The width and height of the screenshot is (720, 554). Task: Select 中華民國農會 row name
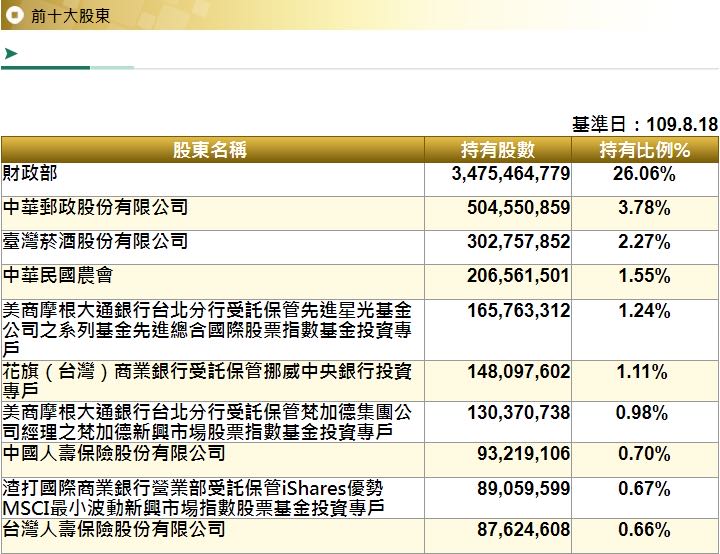coord(58,275)
